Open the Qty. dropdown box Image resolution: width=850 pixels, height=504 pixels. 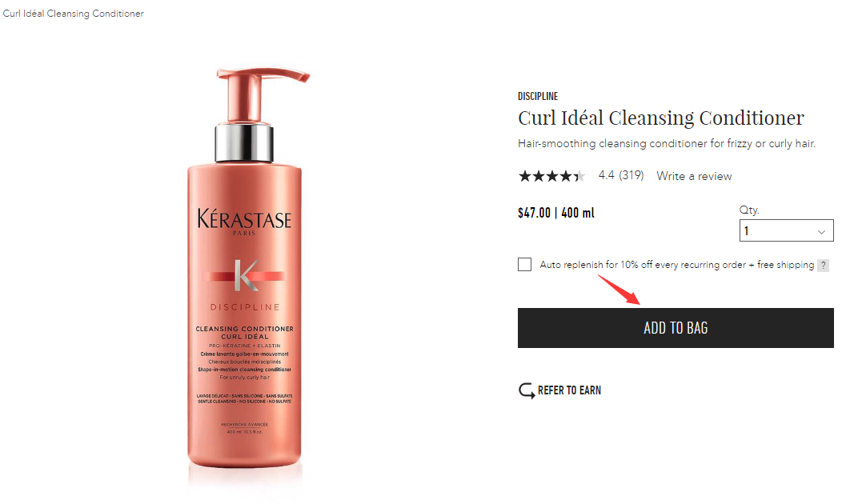click(x=786, y=230)
